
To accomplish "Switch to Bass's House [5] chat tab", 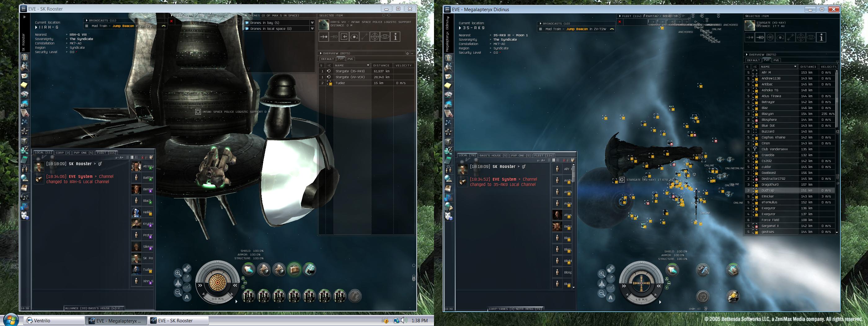I will pyautogui.click(x=493, y=156).
